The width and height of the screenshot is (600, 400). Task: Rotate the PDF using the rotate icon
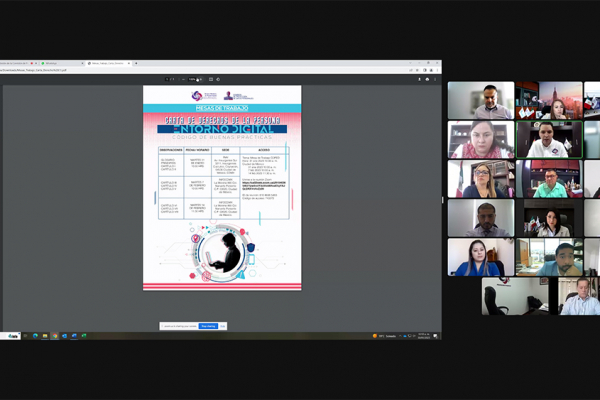click(218, 79)
